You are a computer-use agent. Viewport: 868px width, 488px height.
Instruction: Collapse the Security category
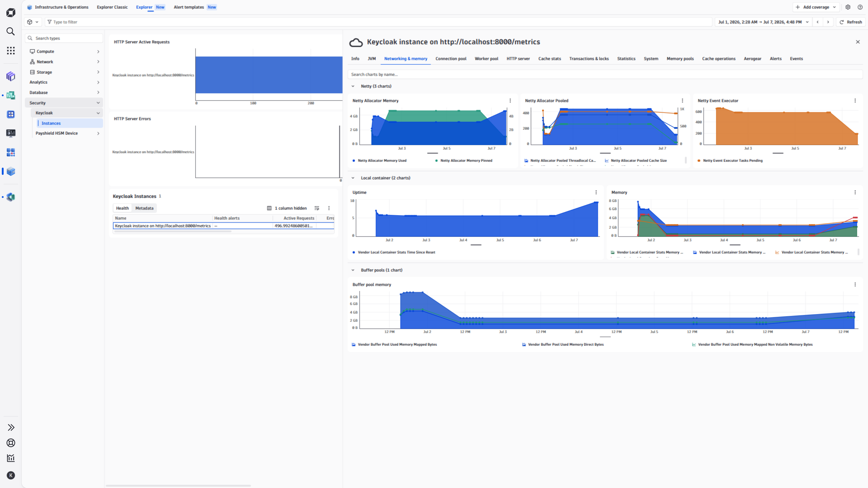64,103
